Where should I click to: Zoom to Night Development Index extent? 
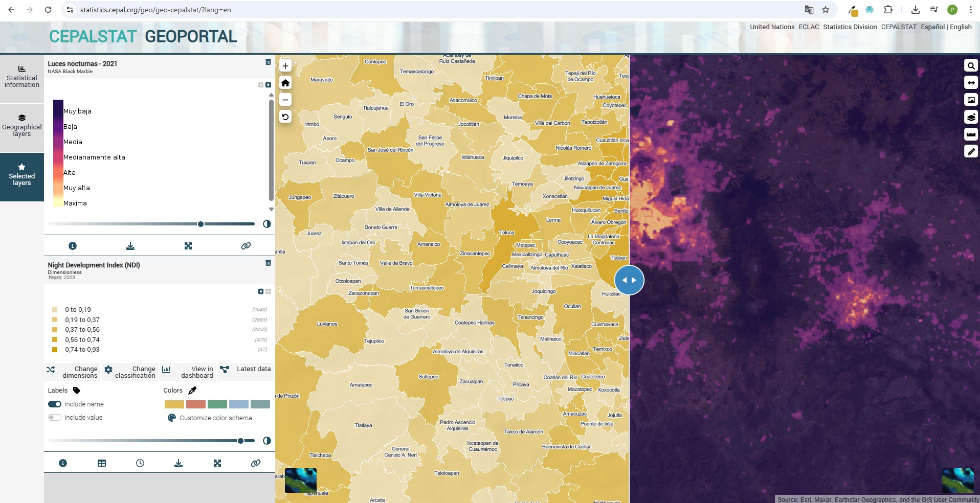coord(217,463)
